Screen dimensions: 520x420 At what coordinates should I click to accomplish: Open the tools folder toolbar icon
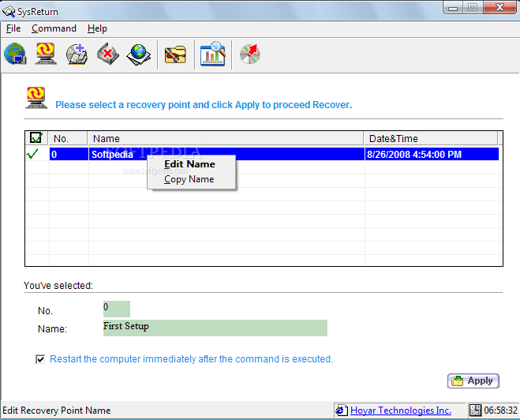pos(175,54)
